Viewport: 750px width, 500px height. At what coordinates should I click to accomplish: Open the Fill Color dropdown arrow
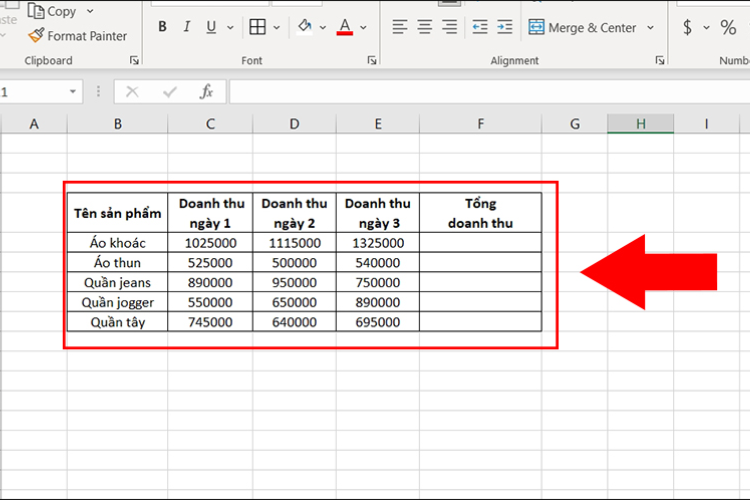point(323,27)
